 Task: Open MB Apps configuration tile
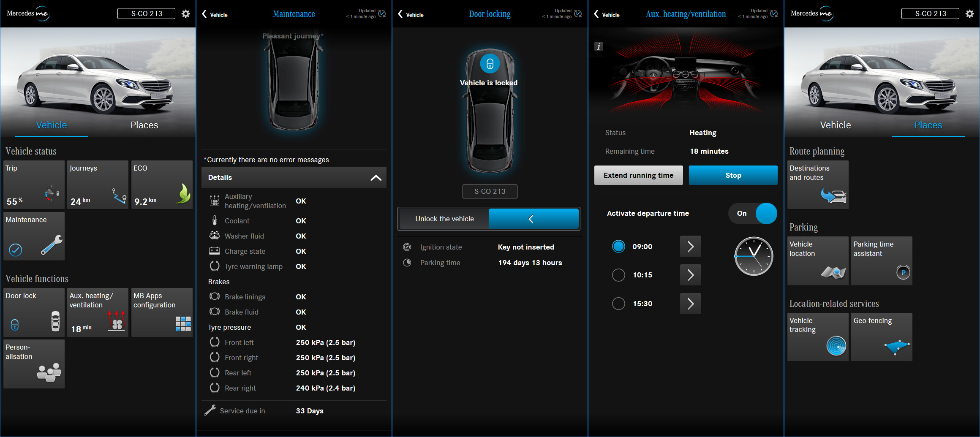click(x=162, y=312)
